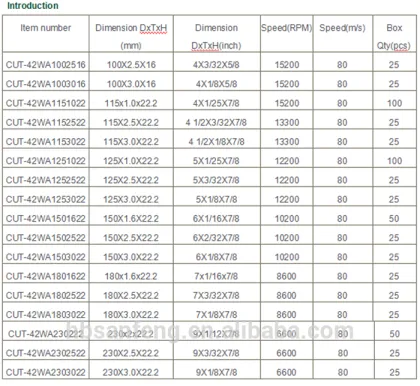This screenshot has width=420, height=386.
Task: Click item number CUT-42WA1501622
Action: click(x=46, y=219)
